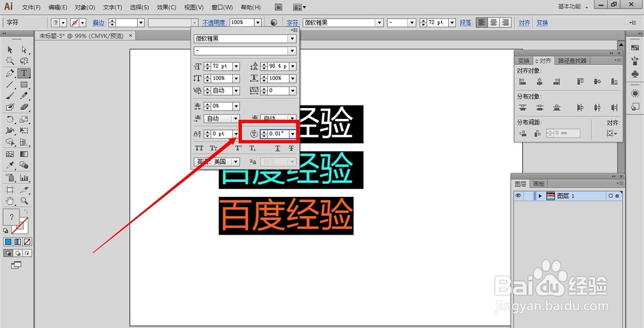
Task: Open 基本功能 workspace switcher
Action: coord(573,6)
